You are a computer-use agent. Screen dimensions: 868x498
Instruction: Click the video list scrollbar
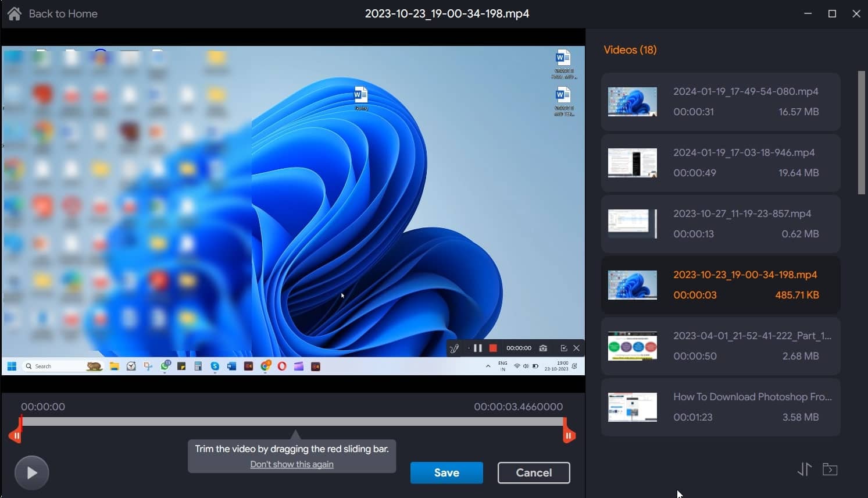point(862,133)
